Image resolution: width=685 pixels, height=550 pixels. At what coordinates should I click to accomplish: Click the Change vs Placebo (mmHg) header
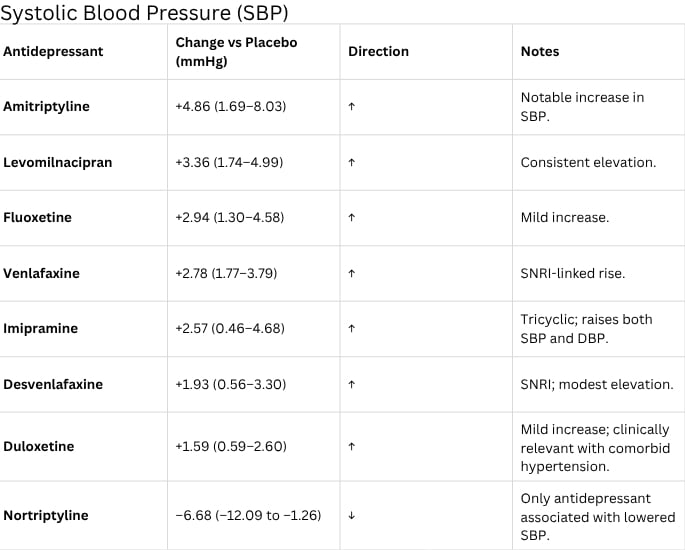[236, 51]
